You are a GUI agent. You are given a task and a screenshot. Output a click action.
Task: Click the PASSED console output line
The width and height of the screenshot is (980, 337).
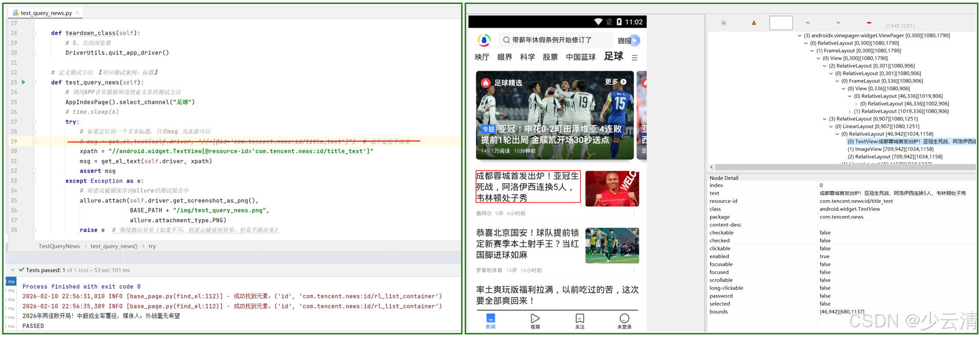[x=33, y=326]
